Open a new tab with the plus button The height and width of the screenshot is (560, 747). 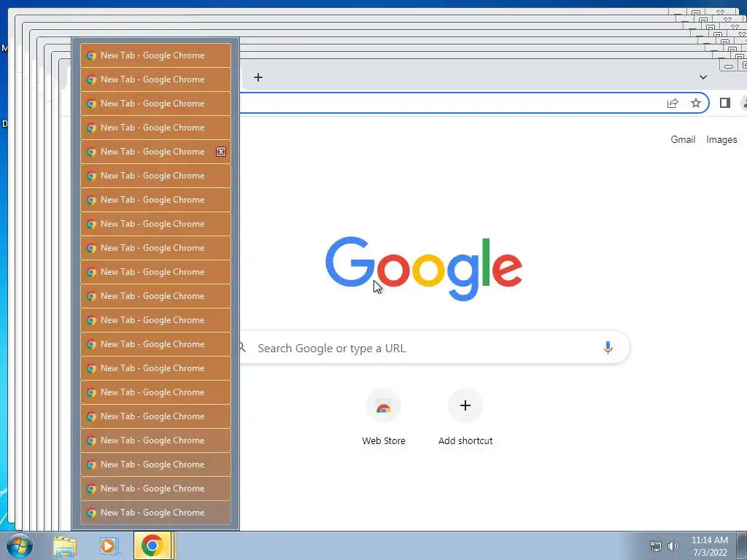point(258,77)
